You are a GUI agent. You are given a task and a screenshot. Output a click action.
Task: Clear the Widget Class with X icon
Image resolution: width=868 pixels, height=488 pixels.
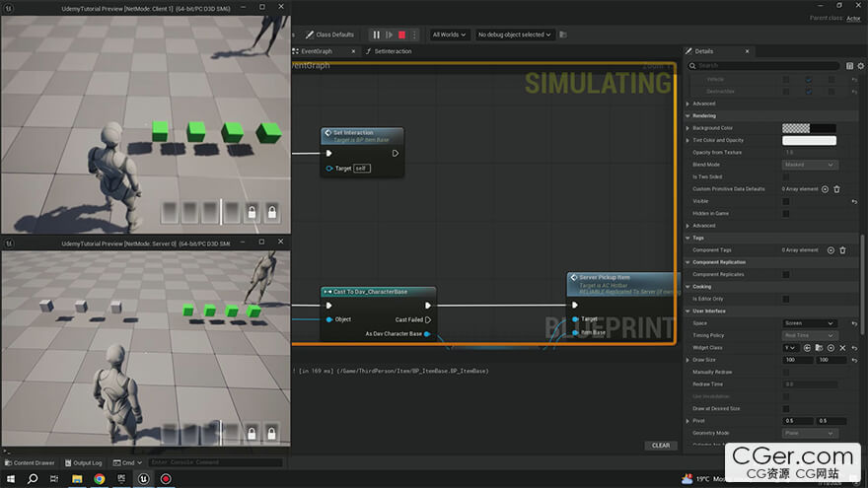click(x=842, y=348)
